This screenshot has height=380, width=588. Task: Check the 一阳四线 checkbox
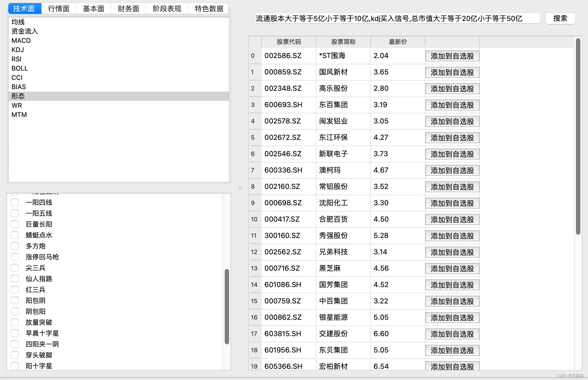point(15,203)
